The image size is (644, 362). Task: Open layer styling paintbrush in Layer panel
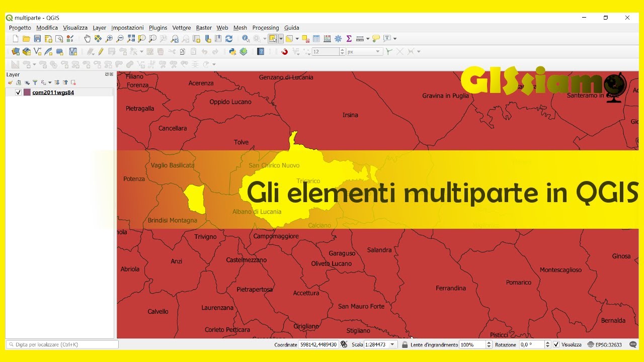pyautogui.click(x=10, y=82)
